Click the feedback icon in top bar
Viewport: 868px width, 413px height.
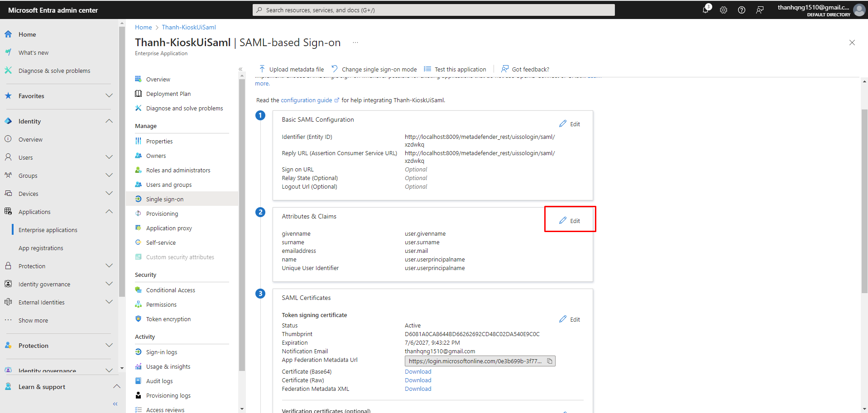coord(760,10)
